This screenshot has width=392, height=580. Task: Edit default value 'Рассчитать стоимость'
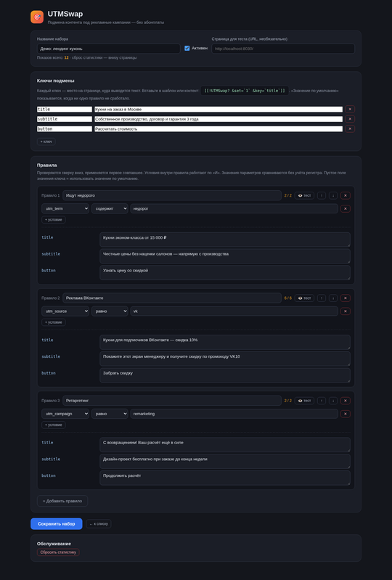219,128
